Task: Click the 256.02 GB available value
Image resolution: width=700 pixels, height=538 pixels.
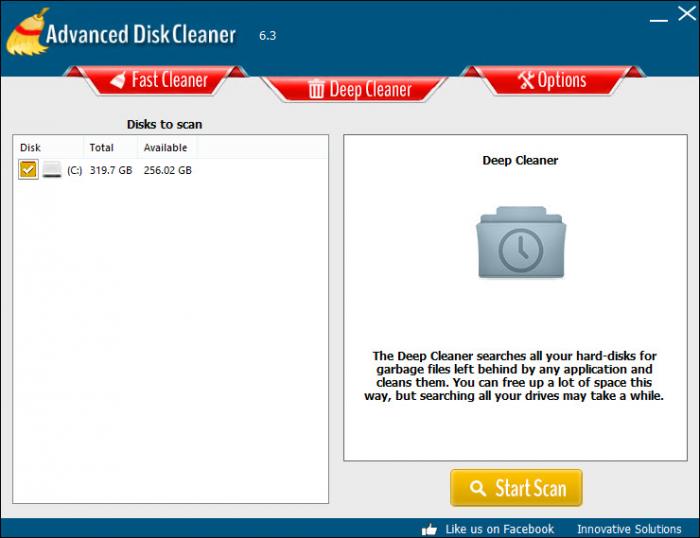Action: pos(167,170)
